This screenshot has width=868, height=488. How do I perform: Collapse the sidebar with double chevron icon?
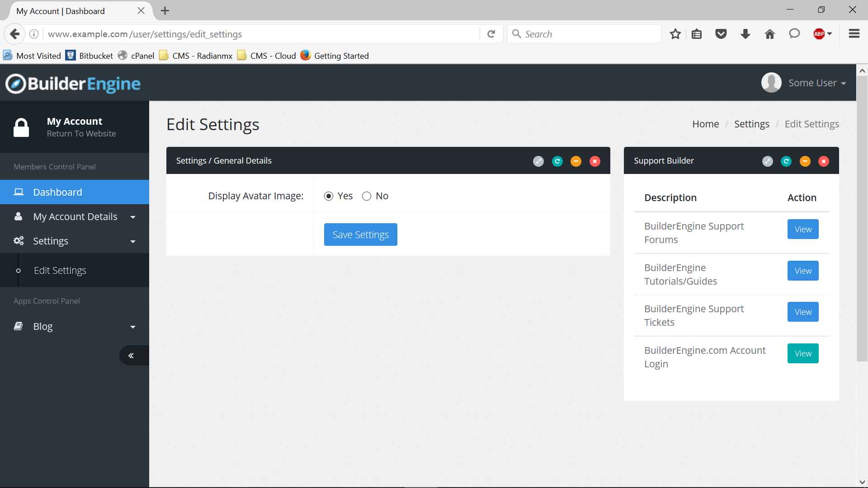pyautogui.click(x=131, y=356)
